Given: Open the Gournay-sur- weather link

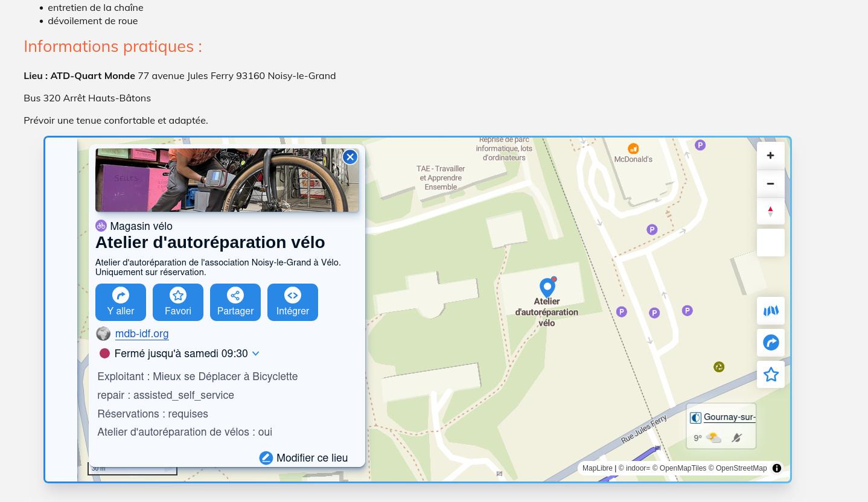Looking at the screenshot, I should [729, 417].
